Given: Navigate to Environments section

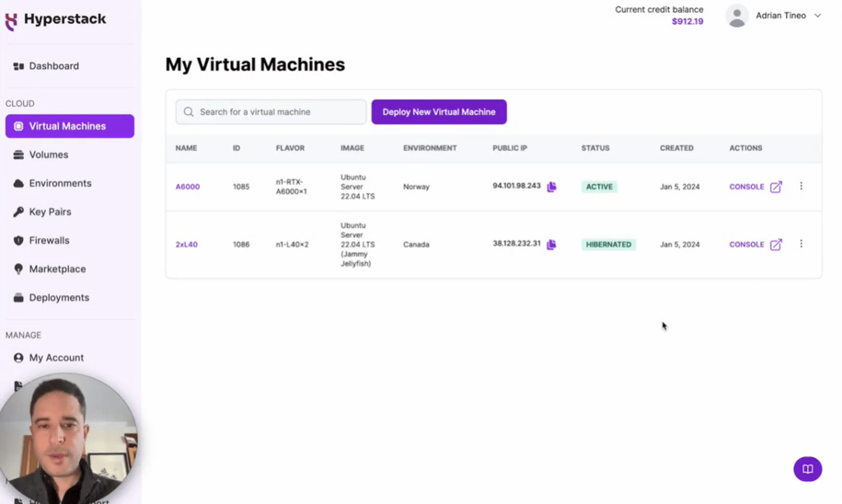Looking at the screenshot, I should [x=60, y=184].
